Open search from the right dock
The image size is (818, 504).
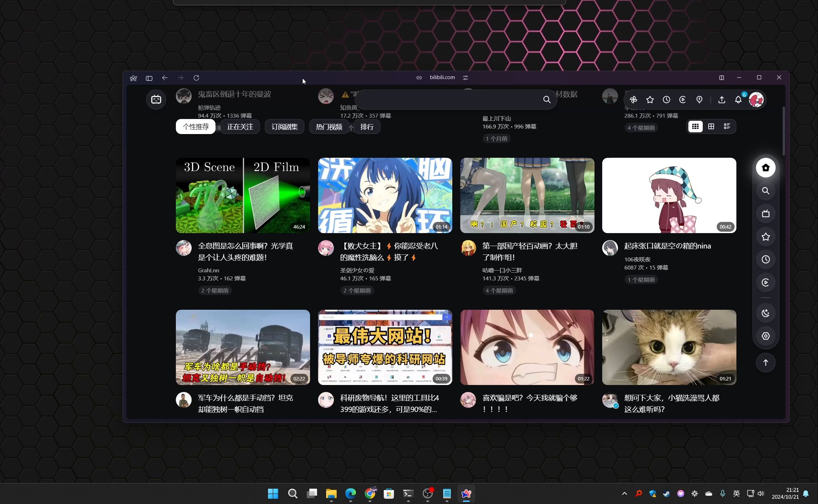point(765,191)
